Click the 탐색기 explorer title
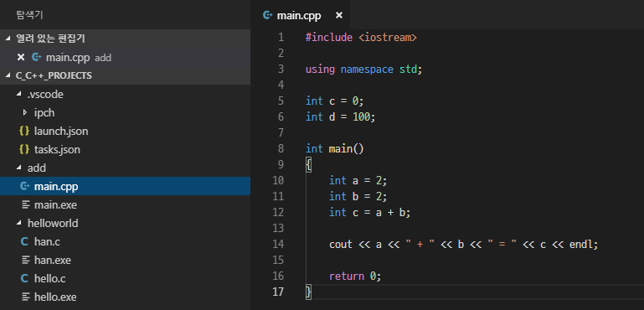 [29, 15]
